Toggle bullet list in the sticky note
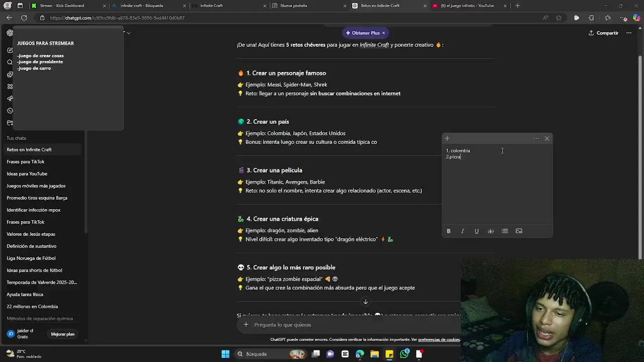The height and width of the screenshot is (362, 644). [x=505, y=231]
